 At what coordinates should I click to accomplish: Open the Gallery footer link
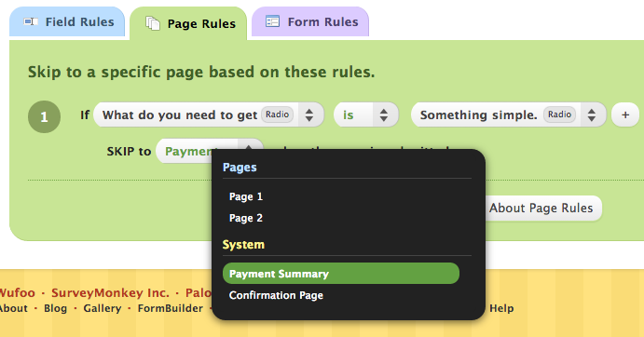(103, 308)
